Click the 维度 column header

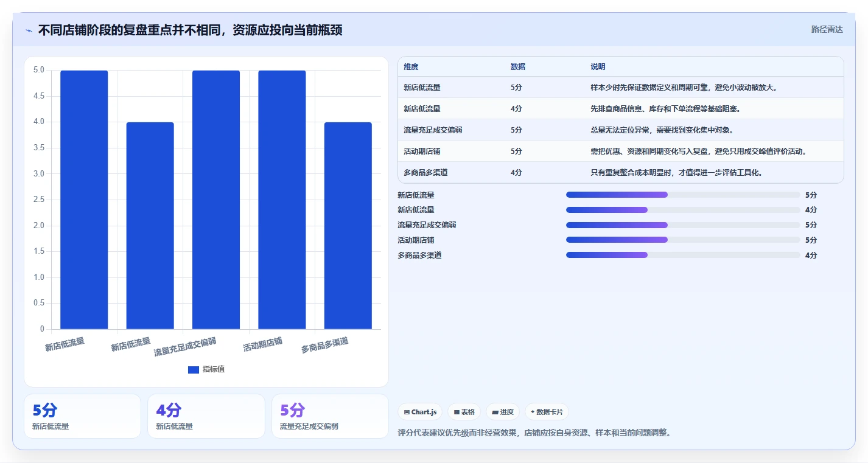tap(411, 67)
